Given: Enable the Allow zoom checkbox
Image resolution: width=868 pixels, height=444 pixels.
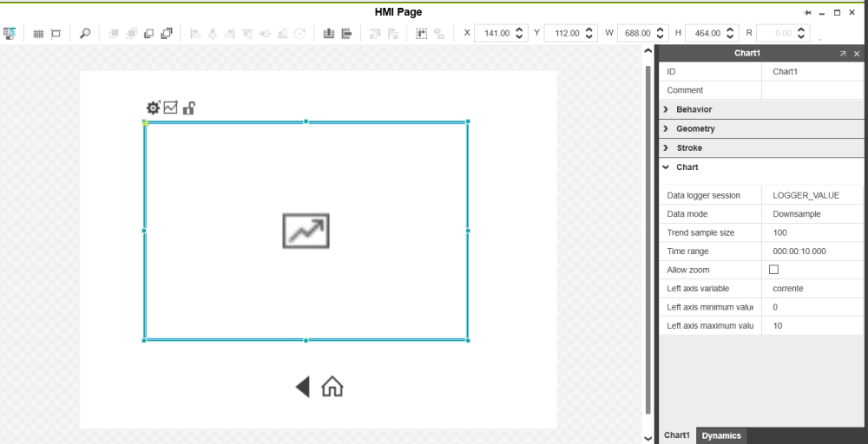Looking at the screenshot, I should (774, 270).
